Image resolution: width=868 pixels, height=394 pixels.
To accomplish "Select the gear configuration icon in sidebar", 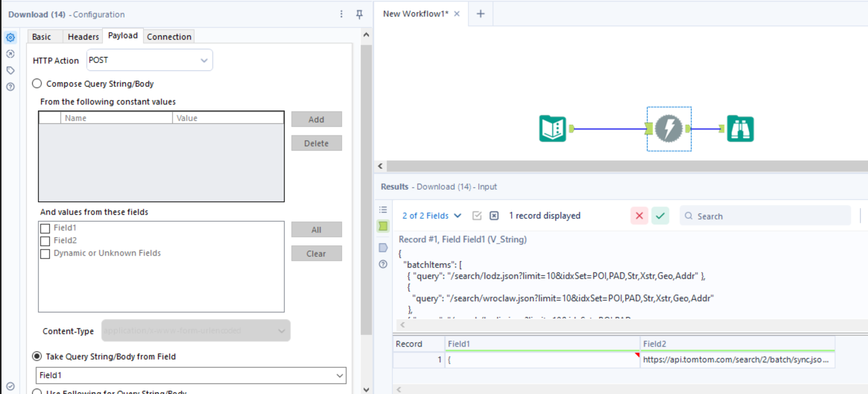I will coord(10,37).
